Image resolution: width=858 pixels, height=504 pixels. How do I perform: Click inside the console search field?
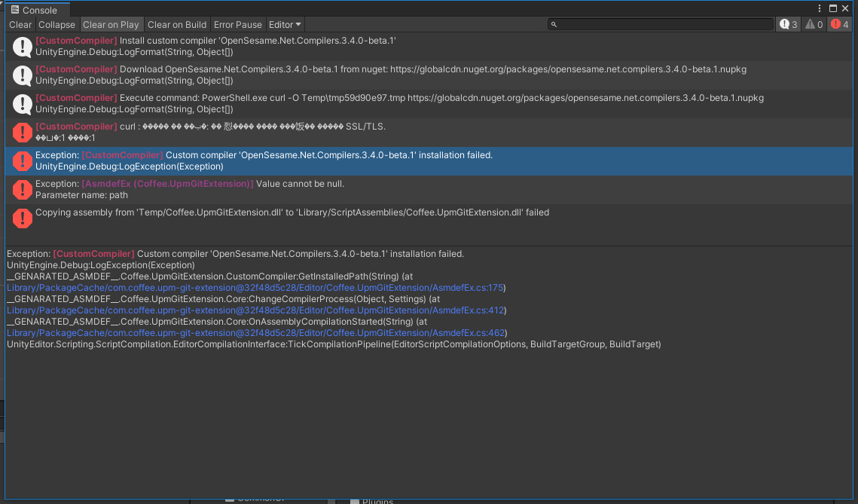coord(655,24)
